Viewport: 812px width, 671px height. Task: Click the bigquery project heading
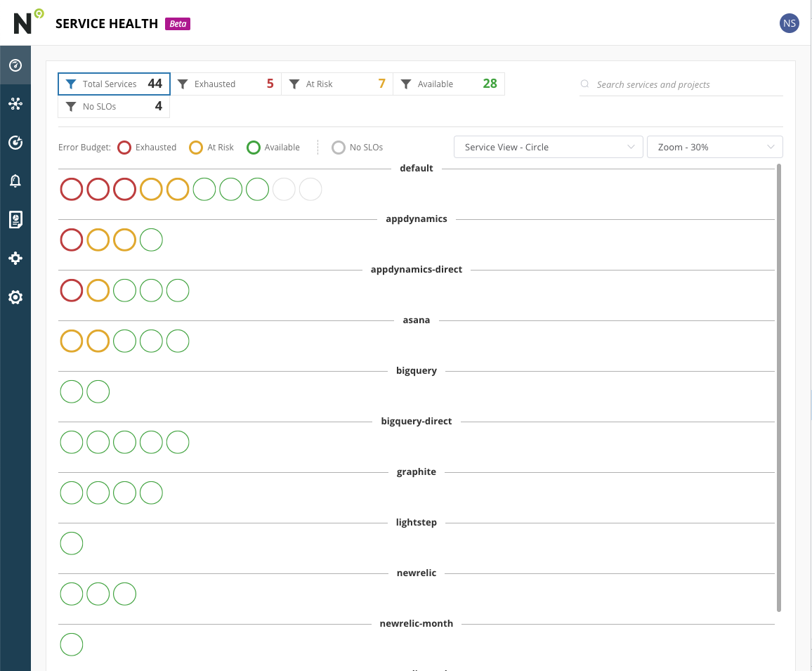point(417,371)
